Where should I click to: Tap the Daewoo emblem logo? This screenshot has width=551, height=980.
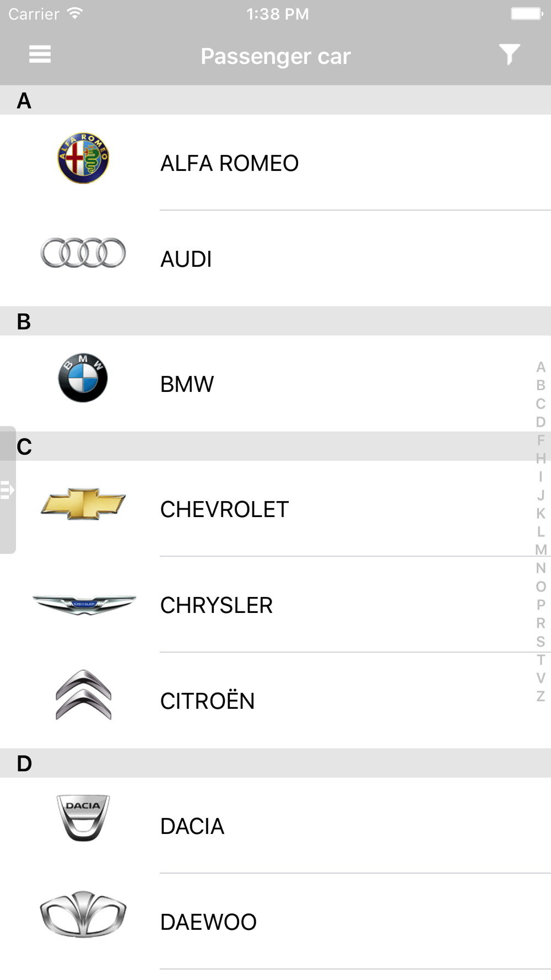83,914
